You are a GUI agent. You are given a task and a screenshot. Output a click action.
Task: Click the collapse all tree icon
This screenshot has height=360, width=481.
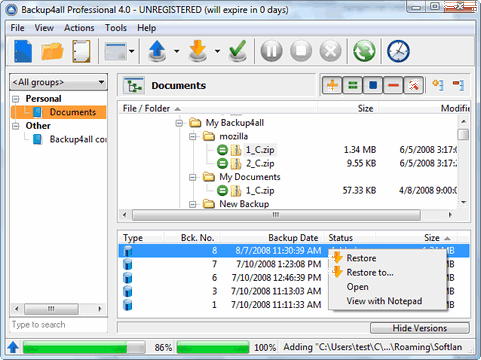click(x=458, y=85)
